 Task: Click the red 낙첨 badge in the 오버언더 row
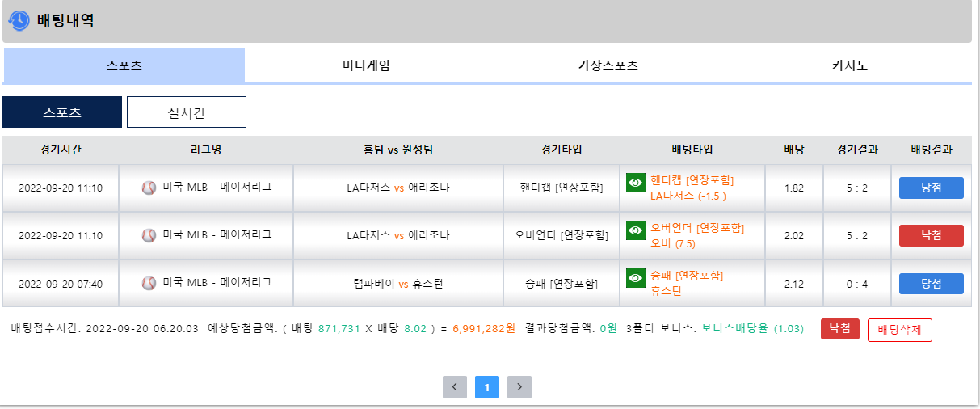(x=932, y=235)
